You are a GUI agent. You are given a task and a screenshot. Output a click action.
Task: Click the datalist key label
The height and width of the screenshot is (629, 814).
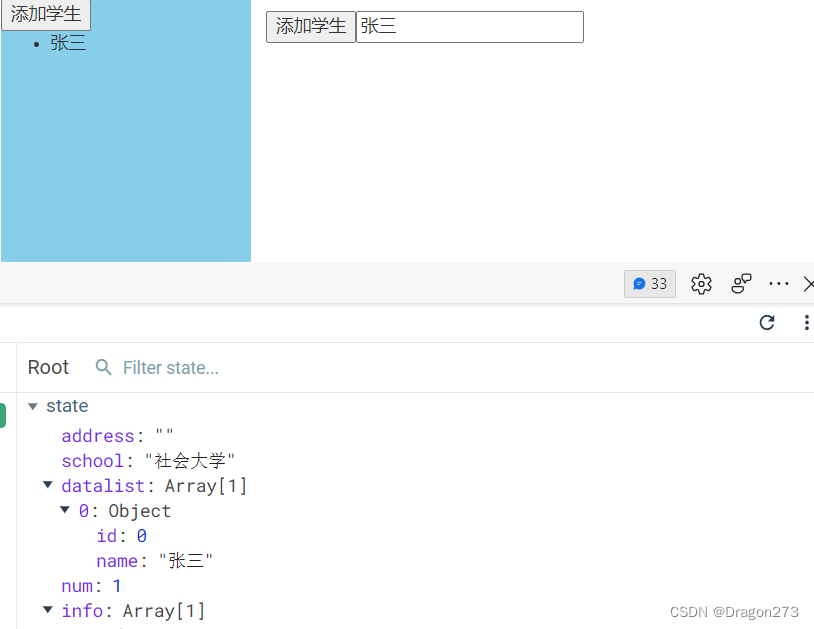point(103,486)
